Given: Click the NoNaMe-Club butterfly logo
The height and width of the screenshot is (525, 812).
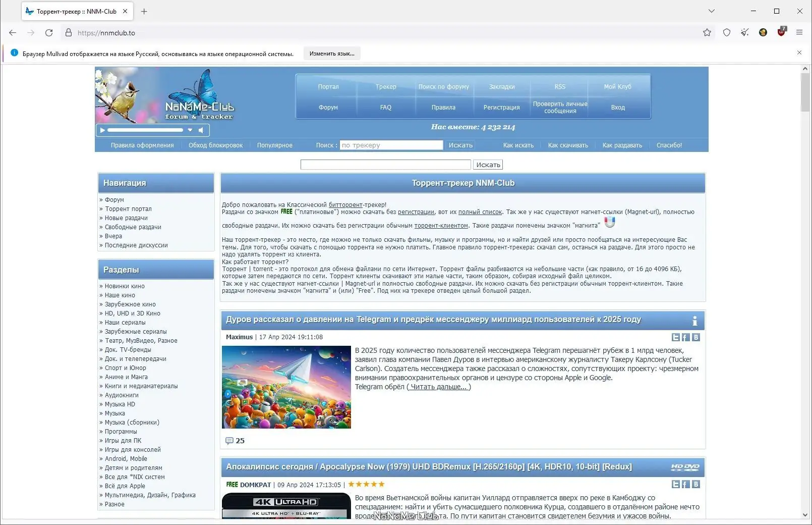Looking at the screenshot, I should [200, 96].
